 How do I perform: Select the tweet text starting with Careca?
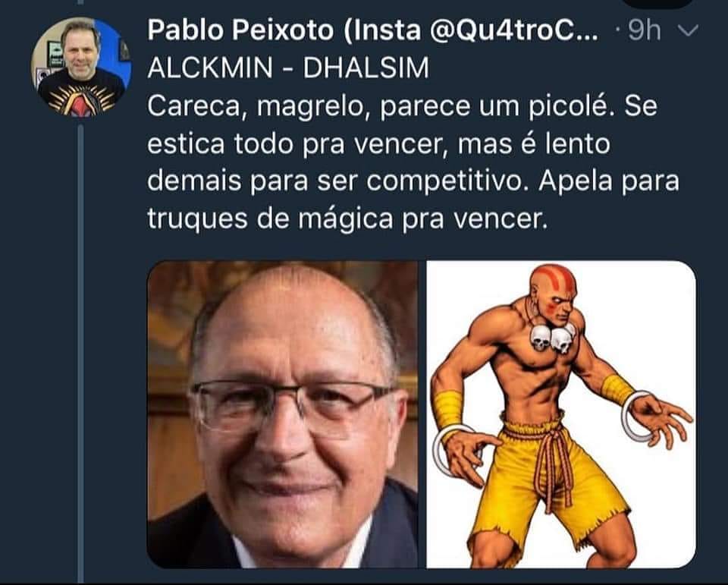click(413, 162)
